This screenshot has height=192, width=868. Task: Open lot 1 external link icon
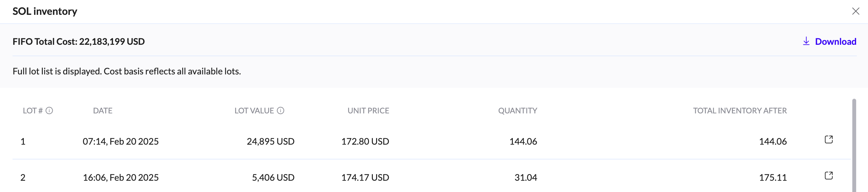(828, 140)
